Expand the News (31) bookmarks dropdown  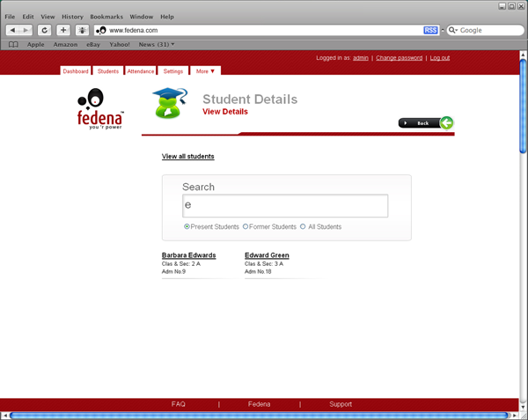[x=157, y=44]
